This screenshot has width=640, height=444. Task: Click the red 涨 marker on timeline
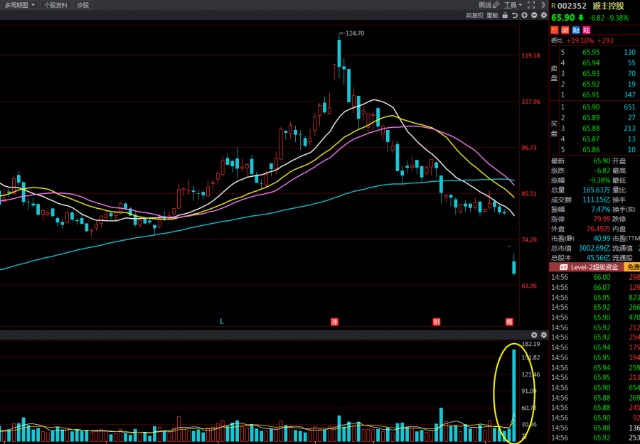(335, 321)
